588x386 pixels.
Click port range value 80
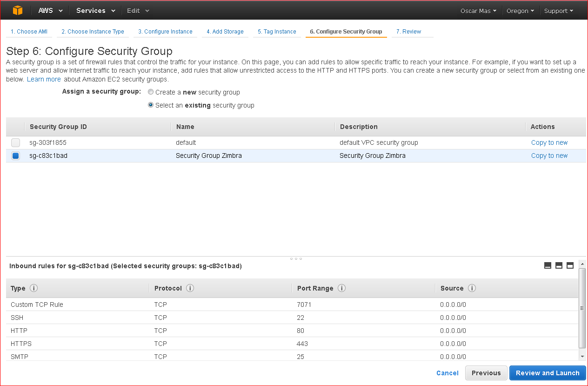301,331
